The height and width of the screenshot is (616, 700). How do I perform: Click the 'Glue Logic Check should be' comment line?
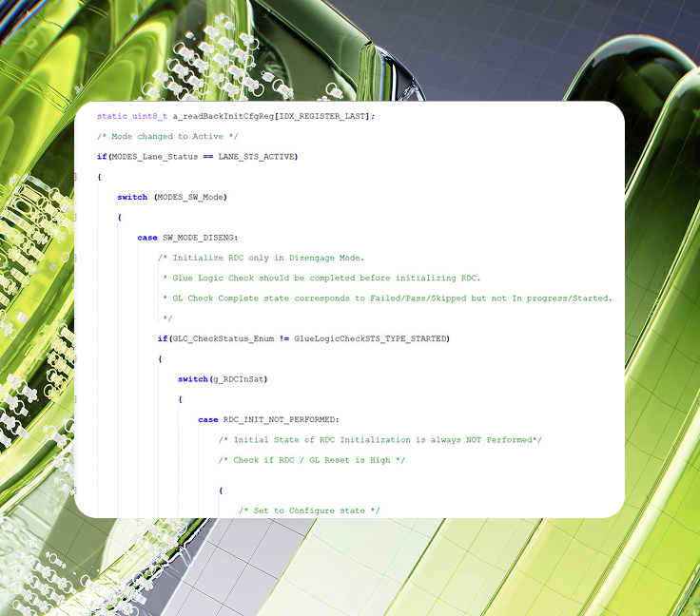[321, 278]
